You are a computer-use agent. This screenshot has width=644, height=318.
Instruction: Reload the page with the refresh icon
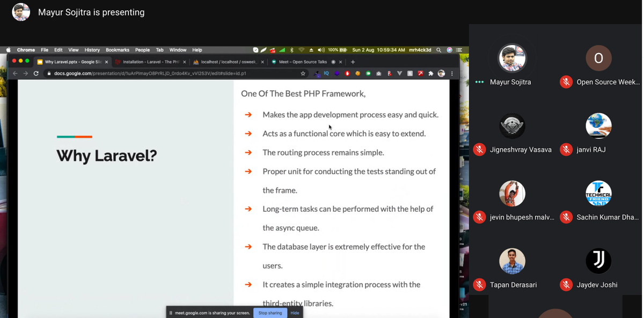click(x=36, y=73)
